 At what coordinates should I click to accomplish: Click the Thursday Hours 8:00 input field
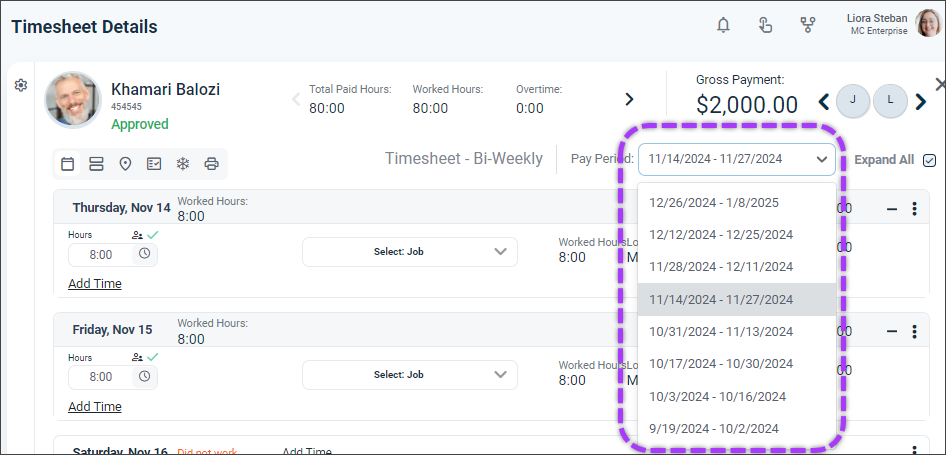101,255
